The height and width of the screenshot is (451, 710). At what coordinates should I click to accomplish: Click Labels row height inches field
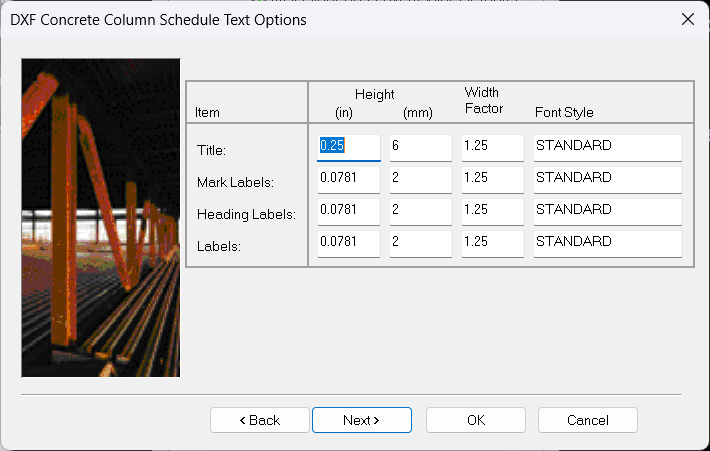349,242
